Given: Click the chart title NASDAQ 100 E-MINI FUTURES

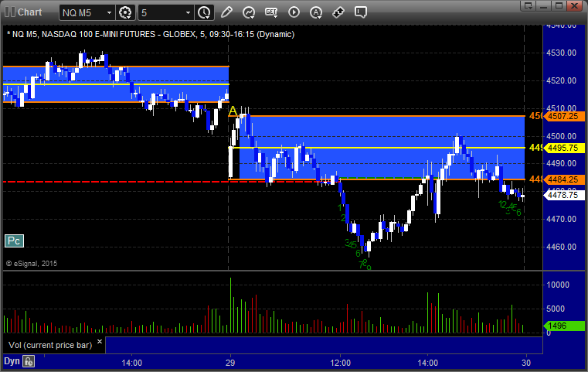Looking at the screenshot, I should coord(100,34).
